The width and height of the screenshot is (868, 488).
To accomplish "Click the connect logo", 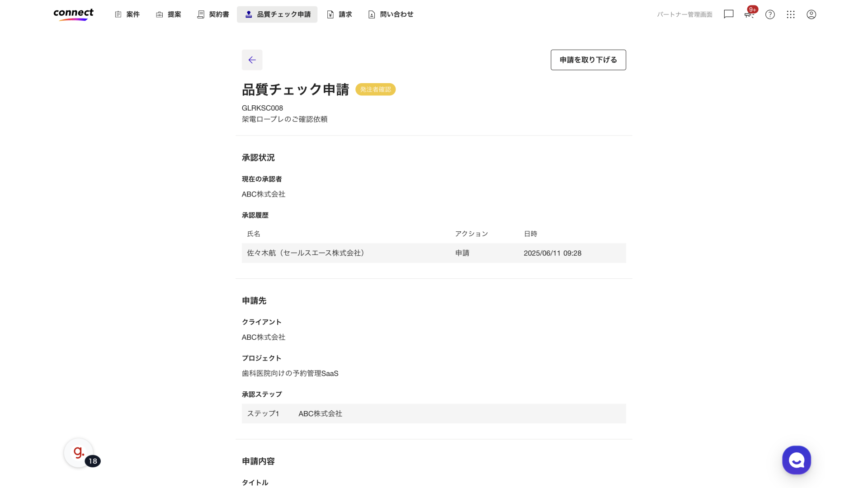I will (x=73, y=14).
